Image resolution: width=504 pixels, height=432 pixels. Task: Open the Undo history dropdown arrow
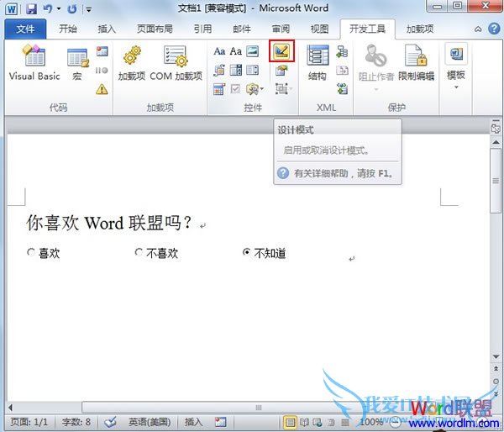click(59, 8)
